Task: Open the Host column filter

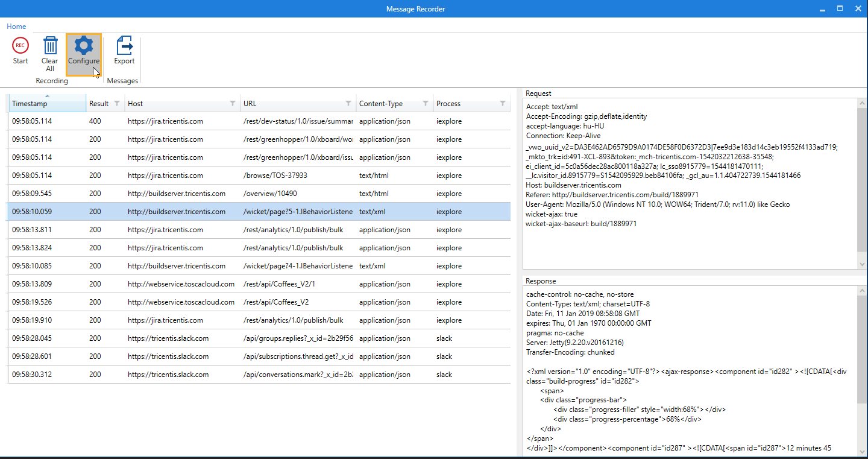Action: (x=233, y=104)
